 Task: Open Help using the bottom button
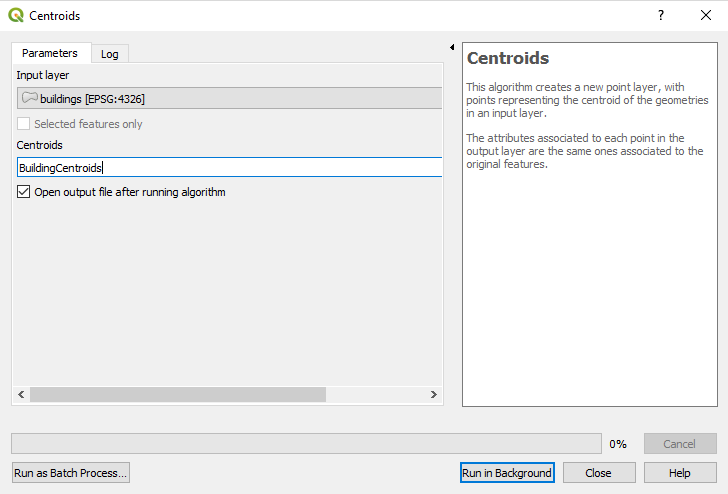[680, 473]
